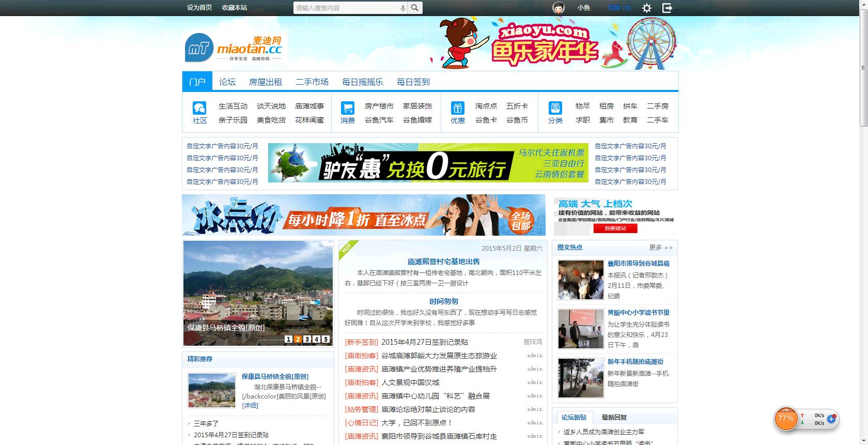Open the 庙滩熊营村宅基地出售 headline
The image size is (868, 445).
[x=444, y=262]
